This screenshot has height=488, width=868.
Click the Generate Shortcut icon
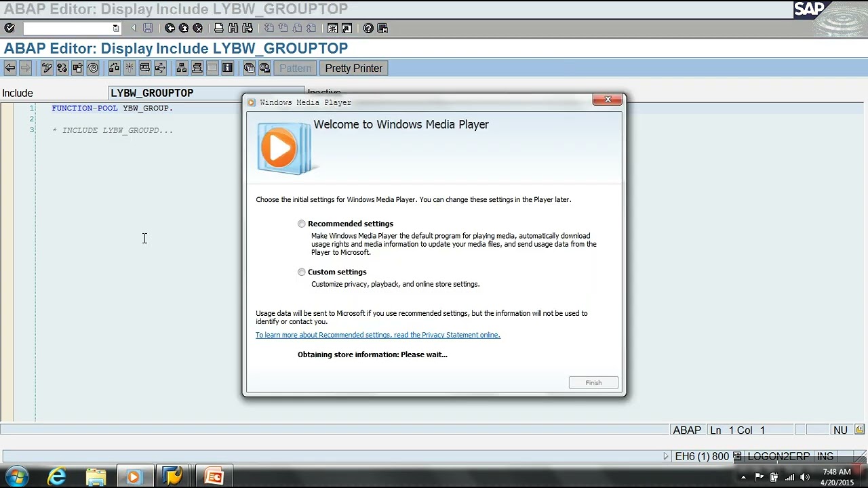pos(347,28)
